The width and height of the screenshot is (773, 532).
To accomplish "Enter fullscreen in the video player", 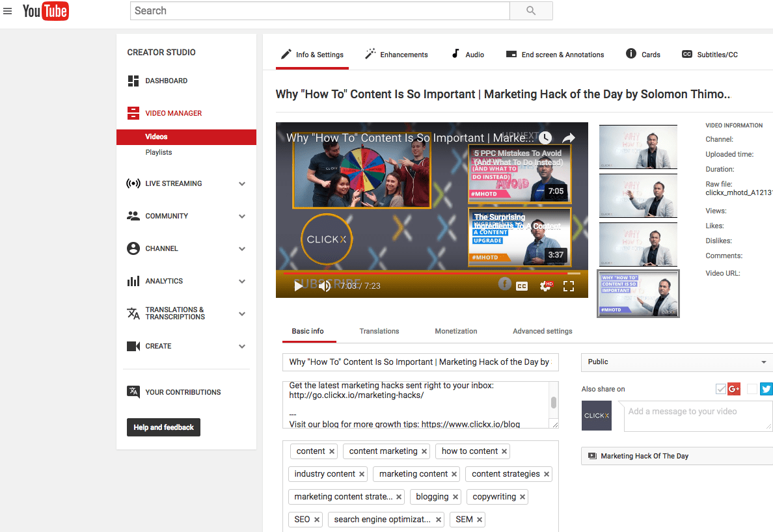I will [569, 286].
